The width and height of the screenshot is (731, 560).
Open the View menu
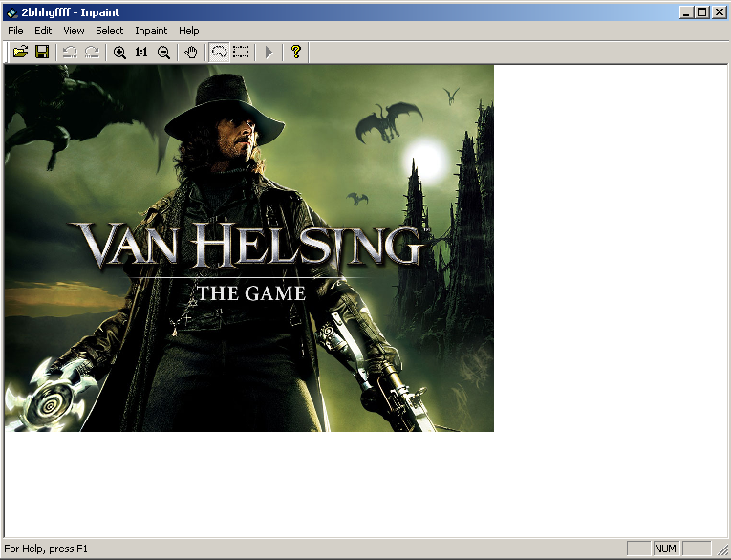tap(74, 31)
